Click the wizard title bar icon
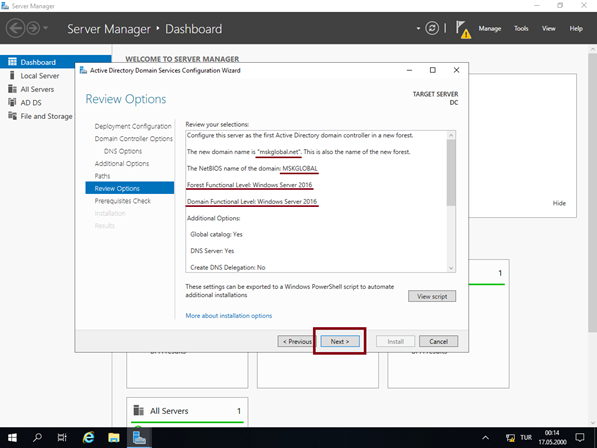597x448 pixels. [x=83, y=70]
